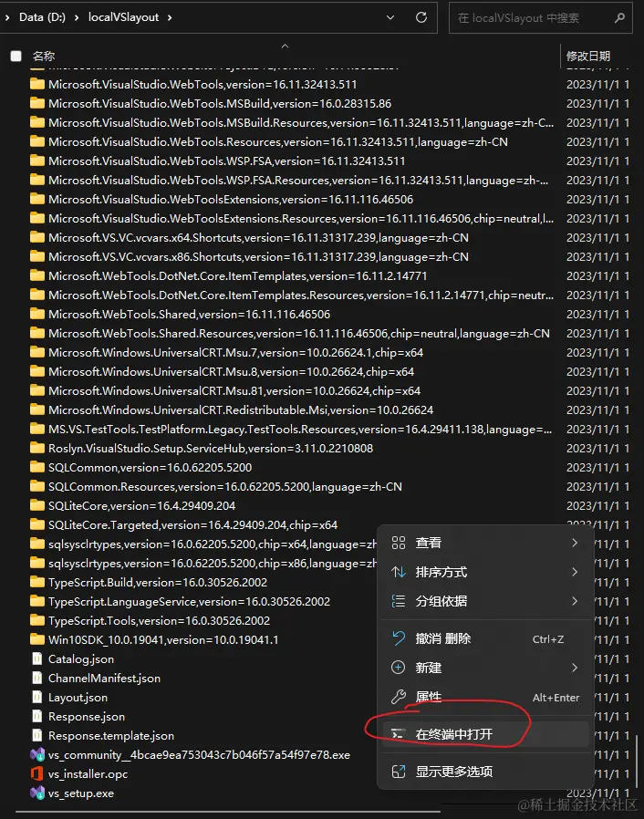Click the 名称 column header

[x=44, y=56]
